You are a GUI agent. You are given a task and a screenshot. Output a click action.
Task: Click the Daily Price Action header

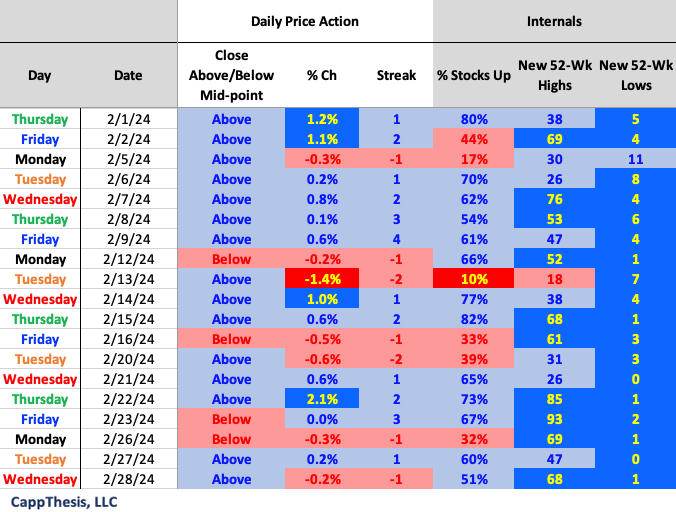pyautogui.click(x=305, y=21)
